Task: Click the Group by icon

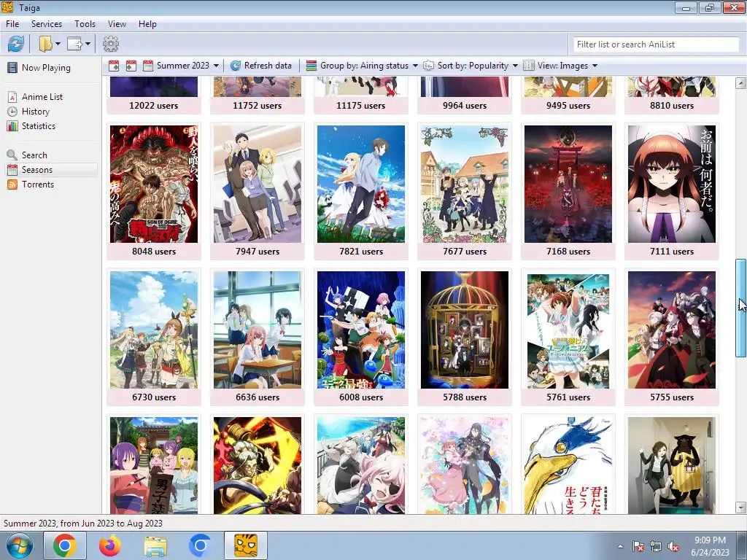Action: (311, 66)
